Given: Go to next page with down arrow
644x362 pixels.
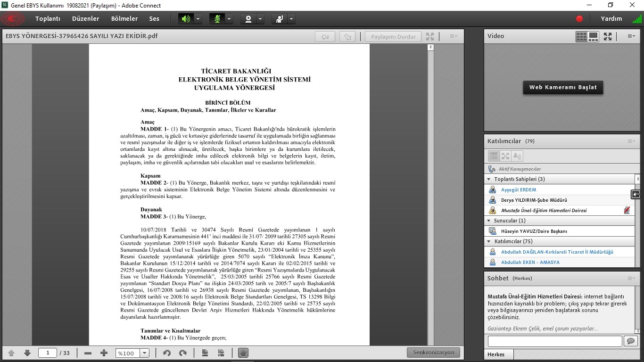Looking at the screenshot, I should click(27, 353).
